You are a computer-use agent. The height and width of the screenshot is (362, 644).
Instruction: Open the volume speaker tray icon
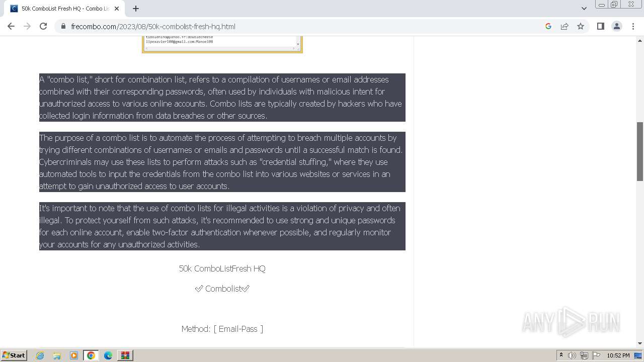572,355
